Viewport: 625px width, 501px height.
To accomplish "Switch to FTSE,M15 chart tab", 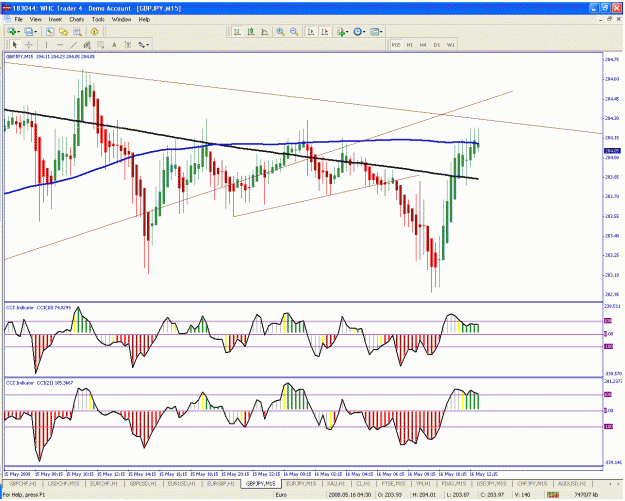I will (394, 484).
